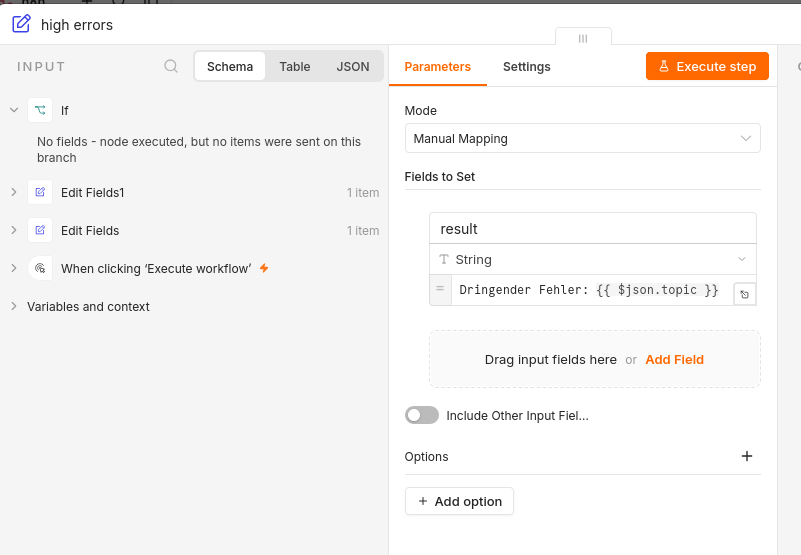The height and width of the screenshot is (555, 801).
Task: Expand 'When clicking Execute workflow' node
Action: click(x=14, y=268)
